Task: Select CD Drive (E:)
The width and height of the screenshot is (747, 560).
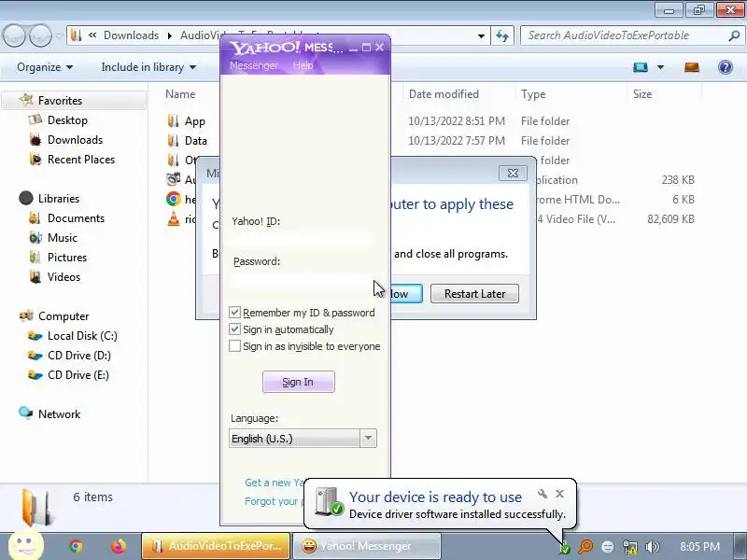Action: (78, 375)
